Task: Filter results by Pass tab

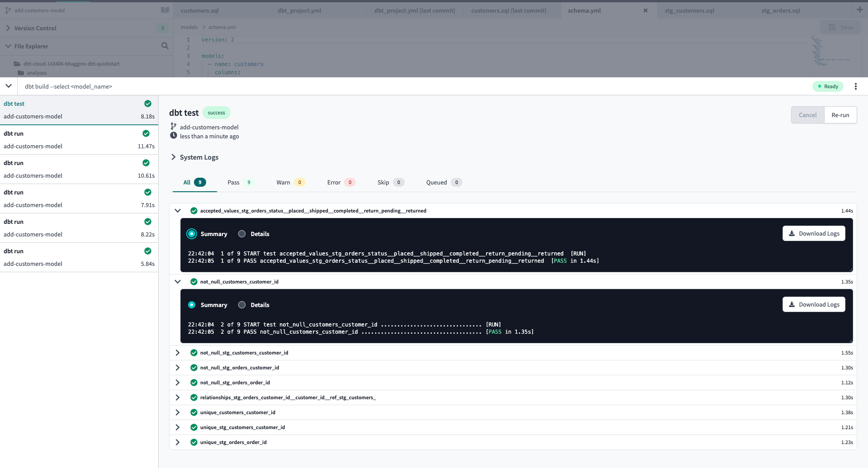Action: (x=241, y=182)
